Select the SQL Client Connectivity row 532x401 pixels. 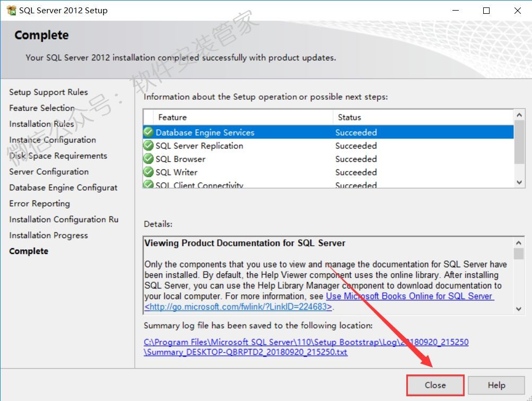pos(328,184)
